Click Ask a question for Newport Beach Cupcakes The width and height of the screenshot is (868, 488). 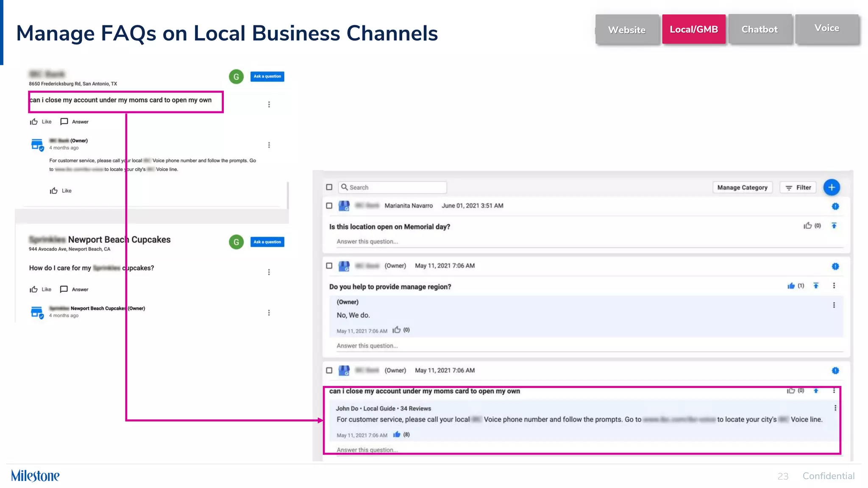tap(267, 242)
